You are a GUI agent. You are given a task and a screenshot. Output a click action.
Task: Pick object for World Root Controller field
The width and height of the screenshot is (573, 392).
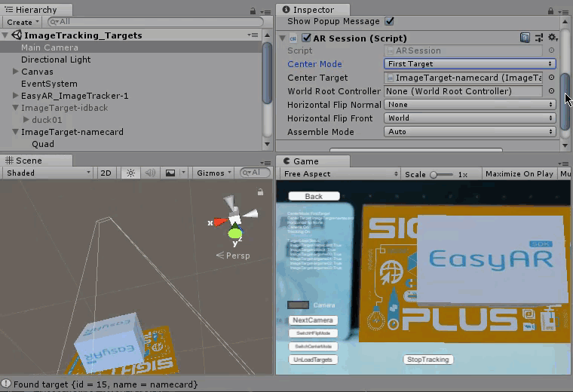click(551, 91)
